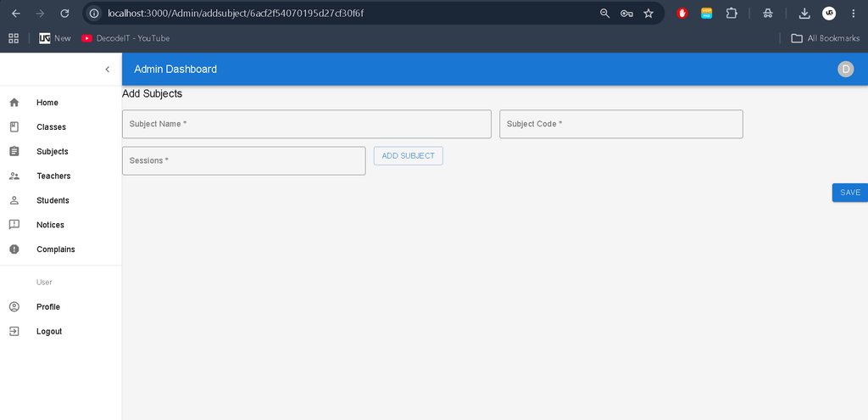Image resolution: width=868 pixels, height=420 pixels.
Task: Open the New bookmark
Action: point(55,38)
